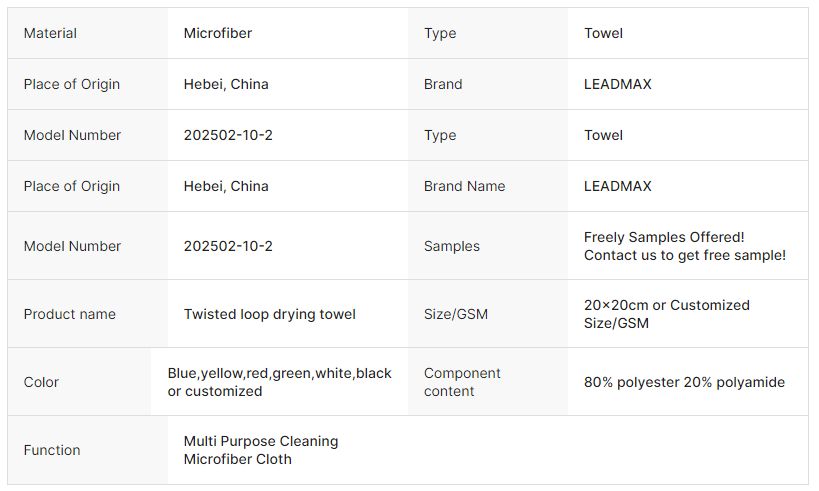Select the Product name label
The image size is (819, 491).
69,314
